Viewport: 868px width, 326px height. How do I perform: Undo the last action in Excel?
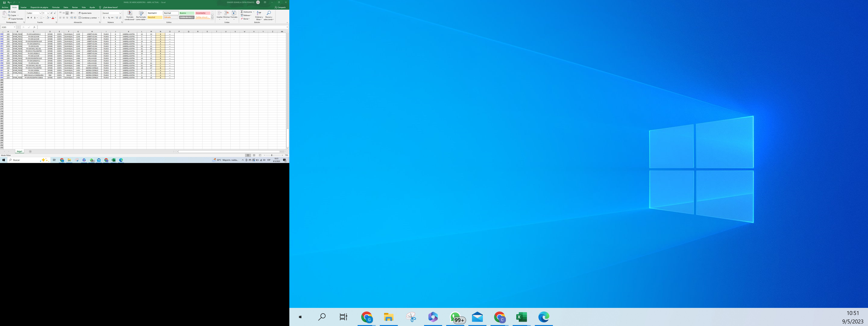coord(8,2)
